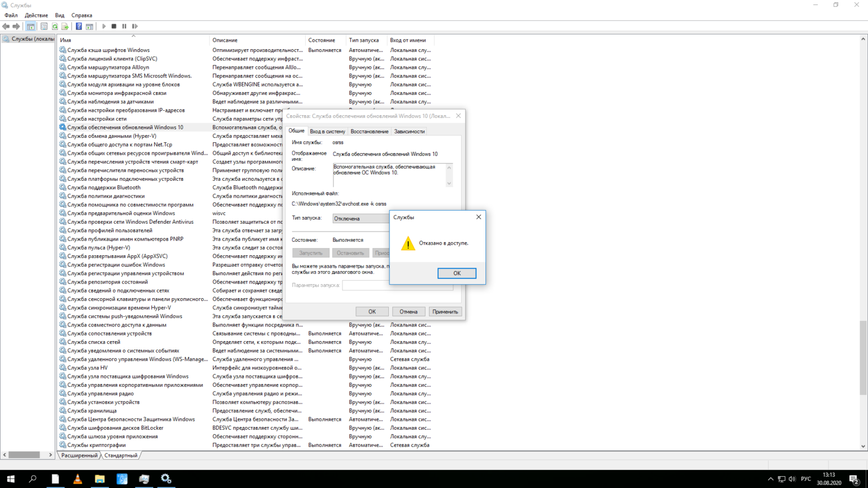This screenshot has width=868, height=488.
Task: Open the Справка menu
Action: click(x=82, y=15)
